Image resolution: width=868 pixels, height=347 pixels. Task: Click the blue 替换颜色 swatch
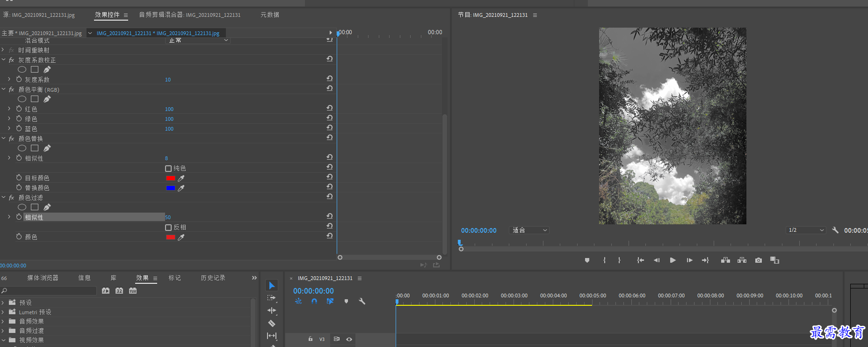[x=170, y=188]
